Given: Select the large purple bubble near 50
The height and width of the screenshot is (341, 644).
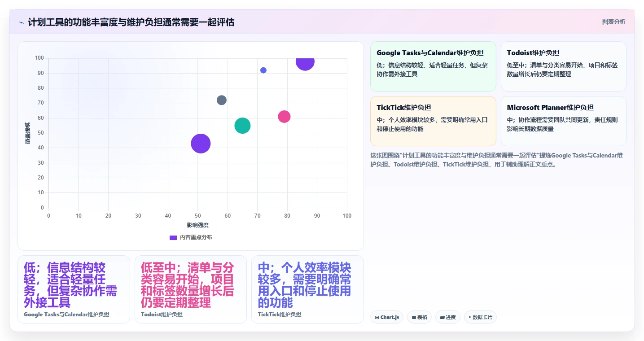Looking at the screenshot, I should pyautogui.click(x=201, y=144).
